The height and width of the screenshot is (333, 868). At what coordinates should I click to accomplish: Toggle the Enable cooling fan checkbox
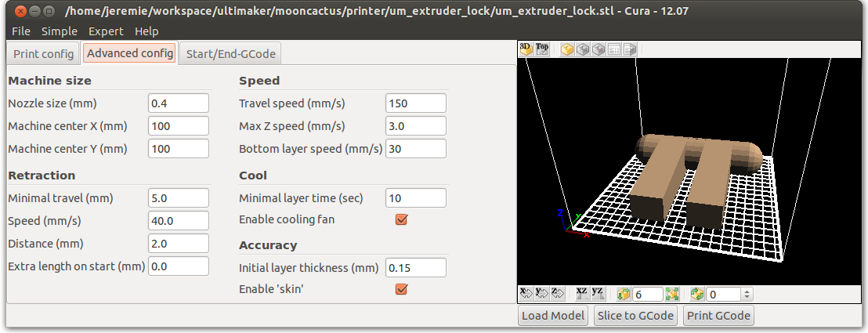coord(401,219)
